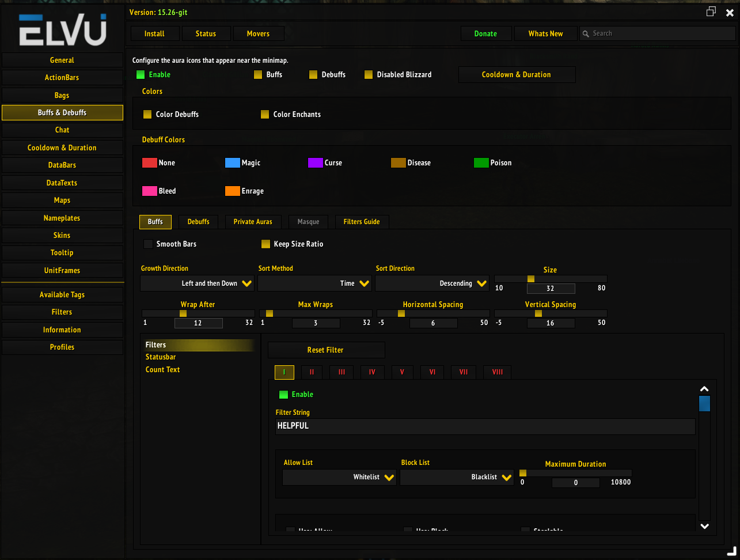
Task: Enable Smooth Bars checkbox
Action: (148, 244)
